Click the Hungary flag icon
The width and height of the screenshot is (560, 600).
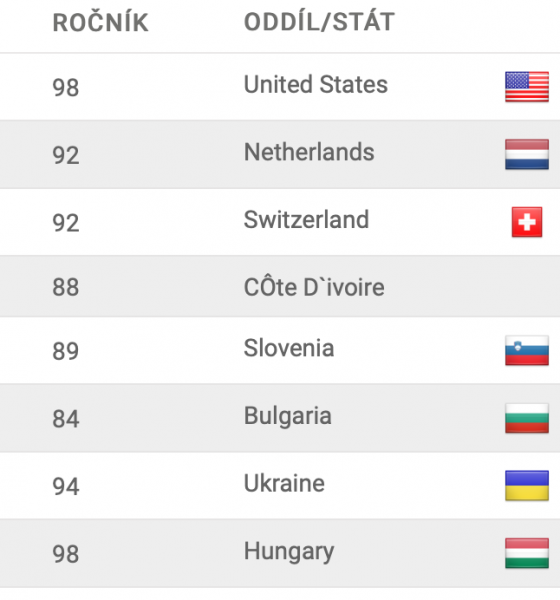[527, 553]
